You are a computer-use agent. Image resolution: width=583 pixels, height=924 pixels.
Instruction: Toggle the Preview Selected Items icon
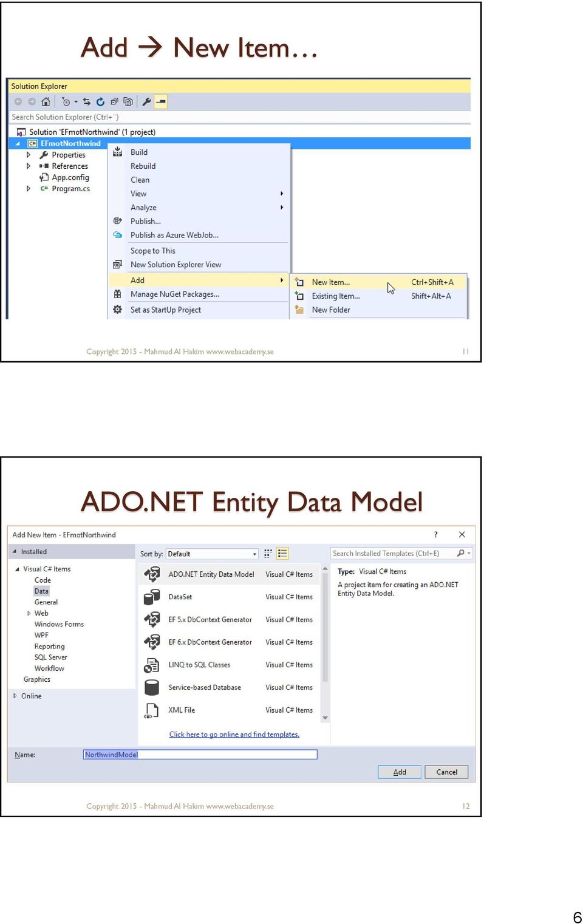(160, 101)
